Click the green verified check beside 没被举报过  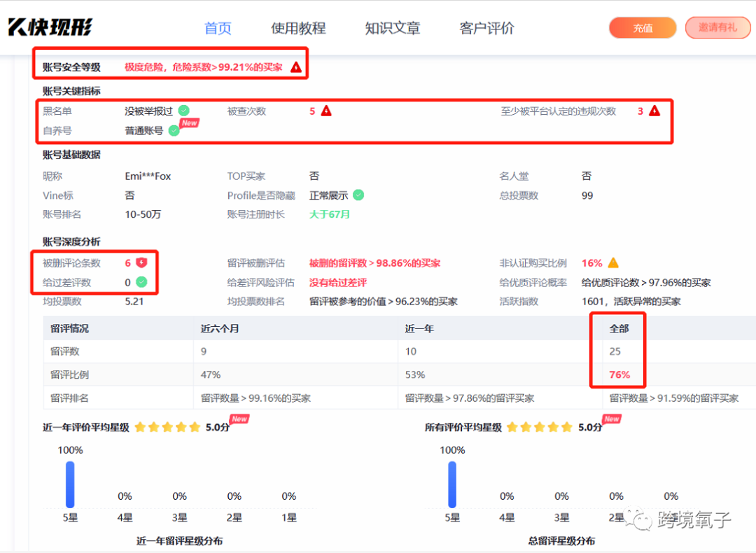pyautogui.click(x=183, y=110)
